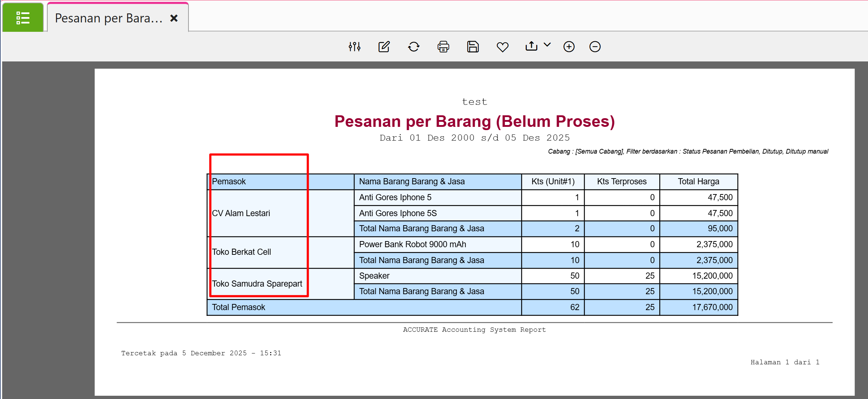The height and width of the screenshot is (399, 868).
Task: Expand export options dropdown chevron
Action: [547, 45]
